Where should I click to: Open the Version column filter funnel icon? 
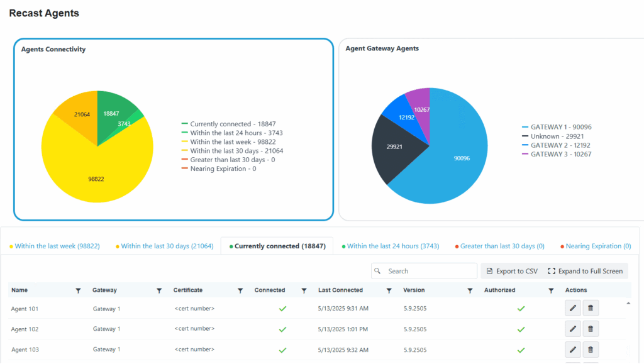point(470,290)
